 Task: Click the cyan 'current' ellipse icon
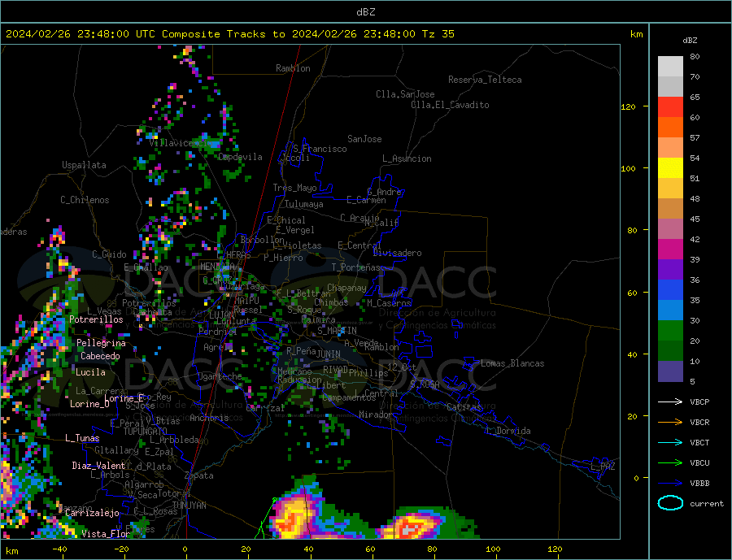(670, 503)
